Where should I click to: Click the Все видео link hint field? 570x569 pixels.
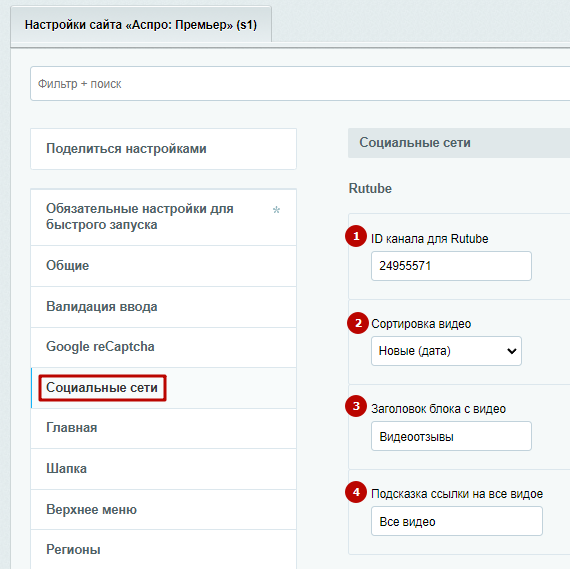click(x=457, y=521)
